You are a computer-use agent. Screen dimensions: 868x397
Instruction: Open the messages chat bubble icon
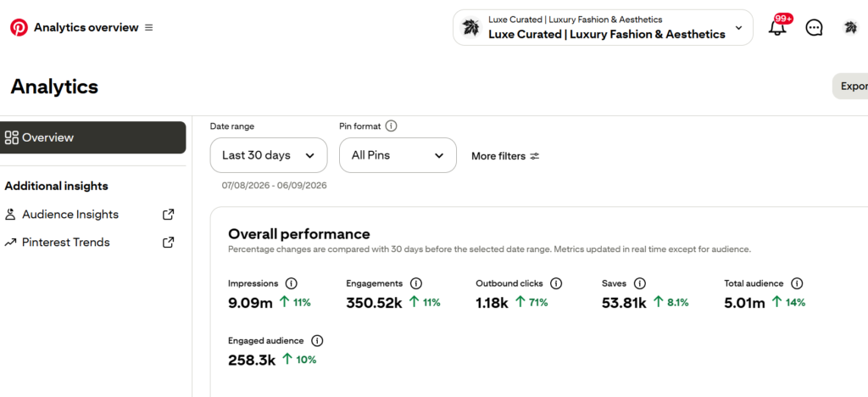pos(814,27)
